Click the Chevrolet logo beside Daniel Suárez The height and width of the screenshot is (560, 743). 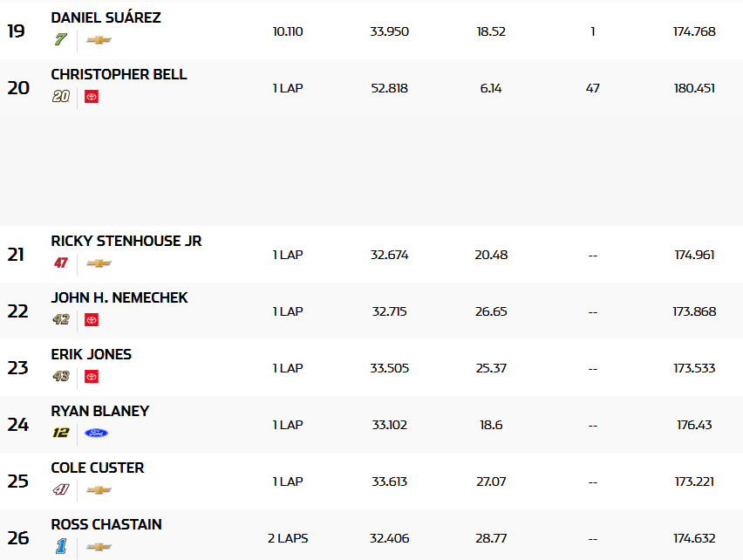(x=99, y=40)
